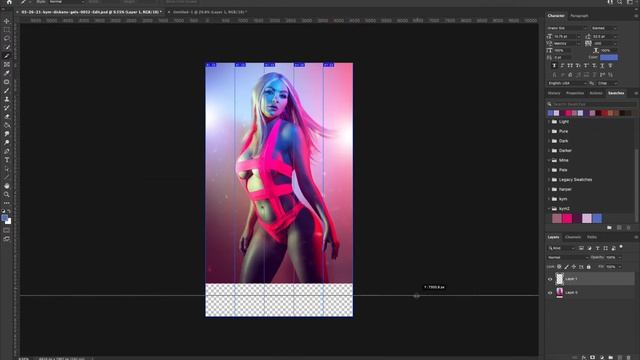
Task: Go to the Home screen icon
Action: point(9,2)
